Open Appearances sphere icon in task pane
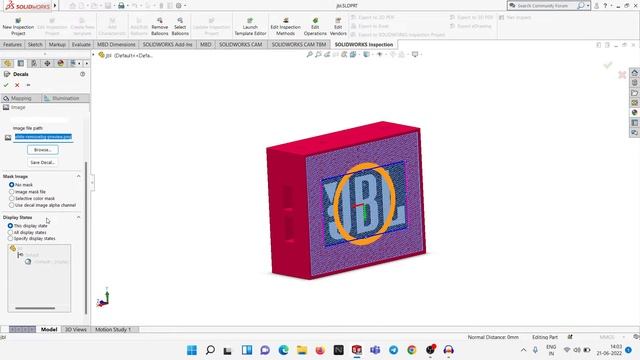The width and height of the screenshot is (640, 360). point(634,113)
